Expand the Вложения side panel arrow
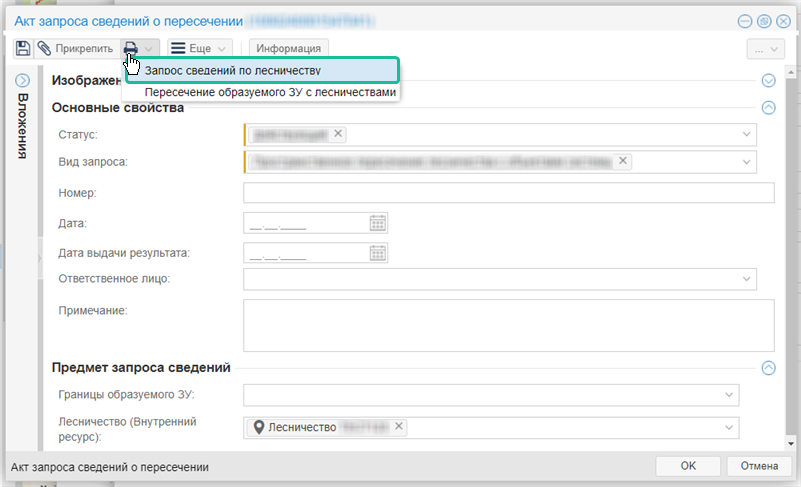The height and width of the screenshot is (487, 801). click(22, 81)
